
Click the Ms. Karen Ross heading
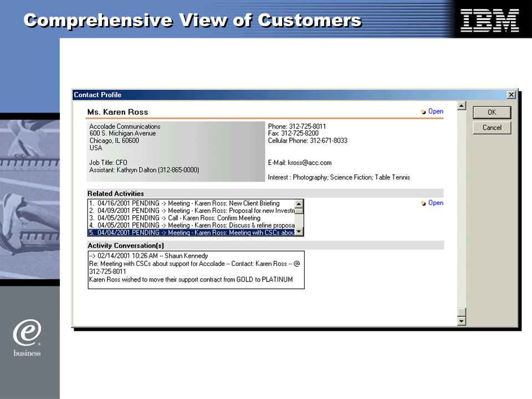tap(117, 112)
